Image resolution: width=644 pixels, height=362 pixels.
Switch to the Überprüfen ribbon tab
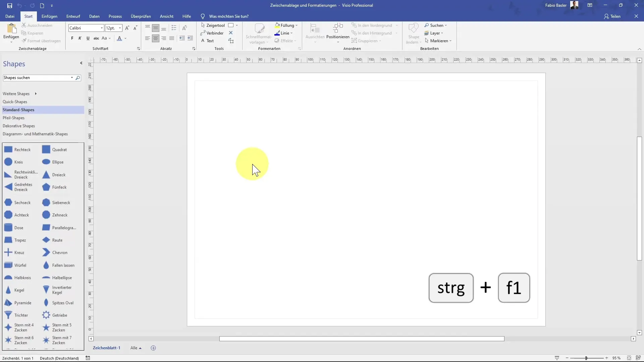pos(141,16)
